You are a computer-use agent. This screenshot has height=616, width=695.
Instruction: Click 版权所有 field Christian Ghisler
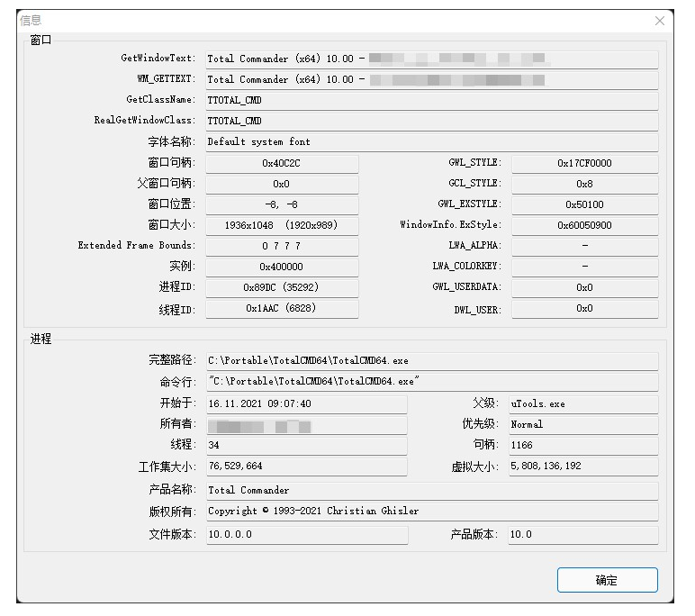pos(432,512)
